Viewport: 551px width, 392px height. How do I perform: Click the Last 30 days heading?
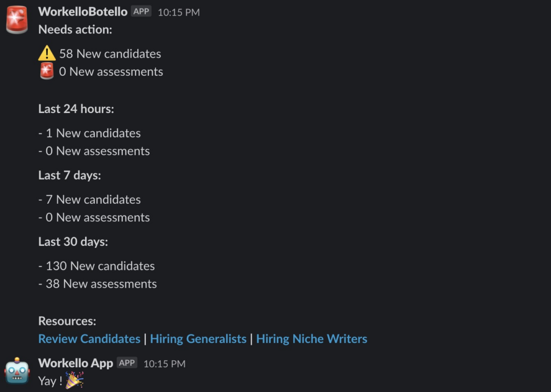[x=73, y=241]
